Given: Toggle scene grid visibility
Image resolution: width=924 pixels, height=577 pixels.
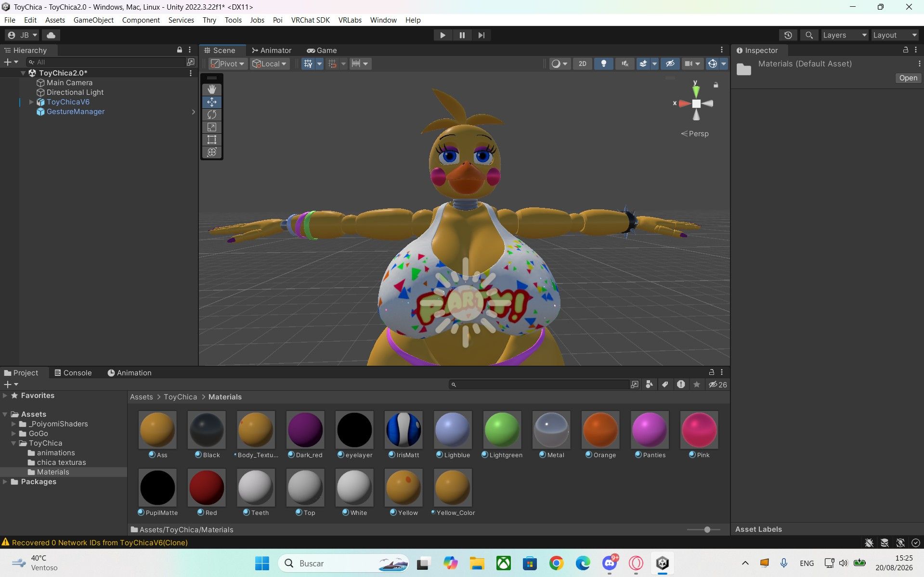Looking at the screenshot, I should pyautogui.click(x=308, y=64).
